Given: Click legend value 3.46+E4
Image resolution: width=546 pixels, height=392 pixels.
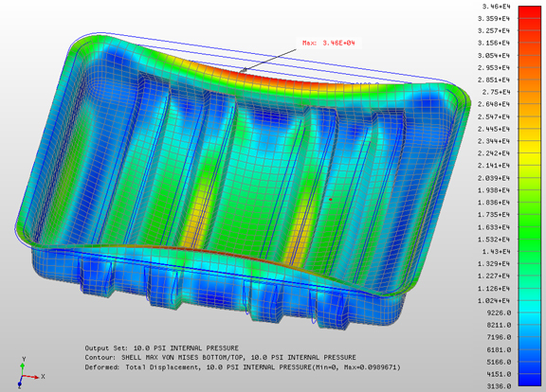Looking at the screenshot, I should coord(496,7).
